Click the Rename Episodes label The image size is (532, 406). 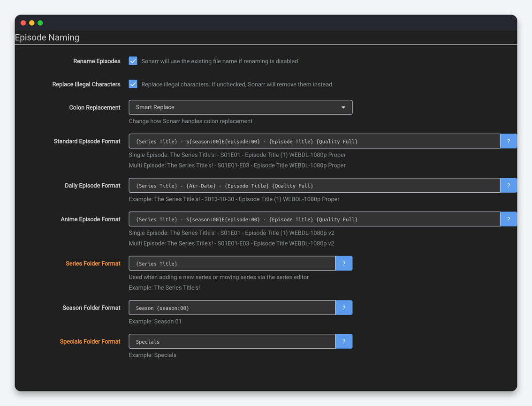[97, 61]
